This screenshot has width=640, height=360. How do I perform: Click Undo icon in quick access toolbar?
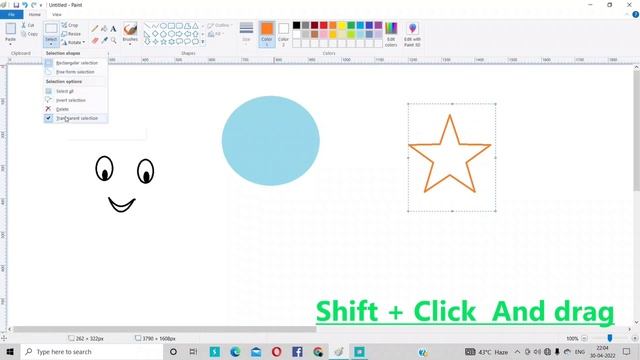(x=25, y=5)
